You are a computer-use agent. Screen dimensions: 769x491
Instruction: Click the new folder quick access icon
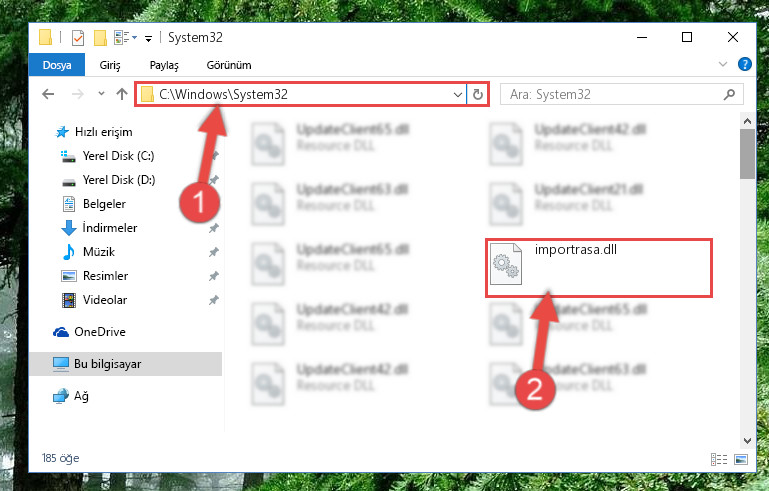(100, 38)
